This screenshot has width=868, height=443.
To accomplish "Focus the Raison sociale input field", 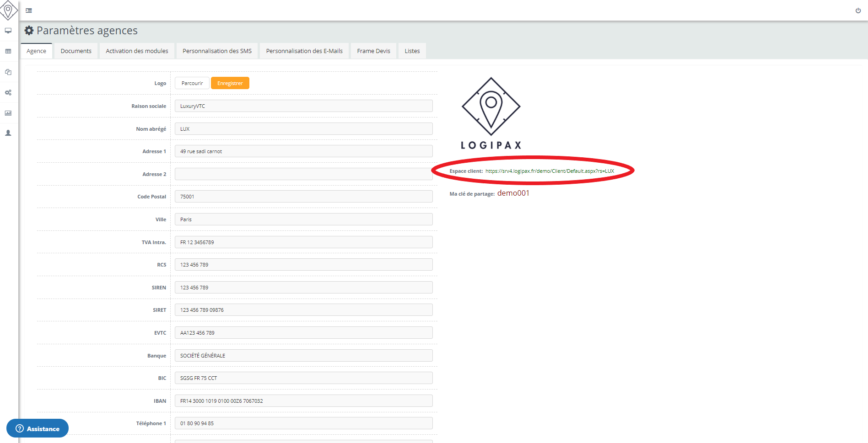I will pyautogui.click(x=303, y=106).
